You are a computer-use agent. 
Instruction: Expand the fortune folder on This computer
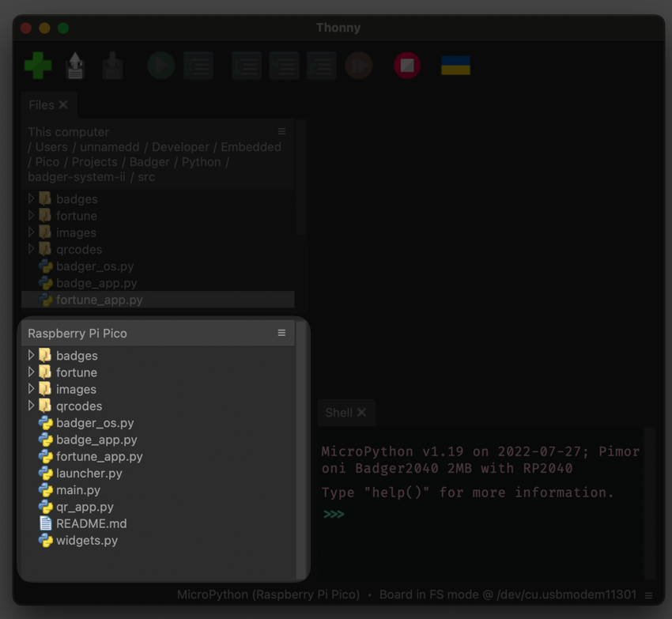(x=31, y=215)
